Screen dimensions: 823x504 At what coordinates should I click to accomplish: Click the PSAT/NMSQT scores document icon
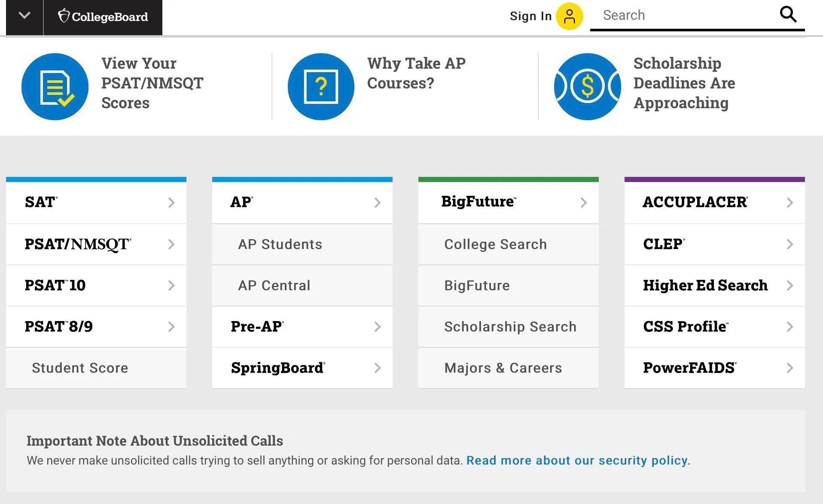coord(55,87)
